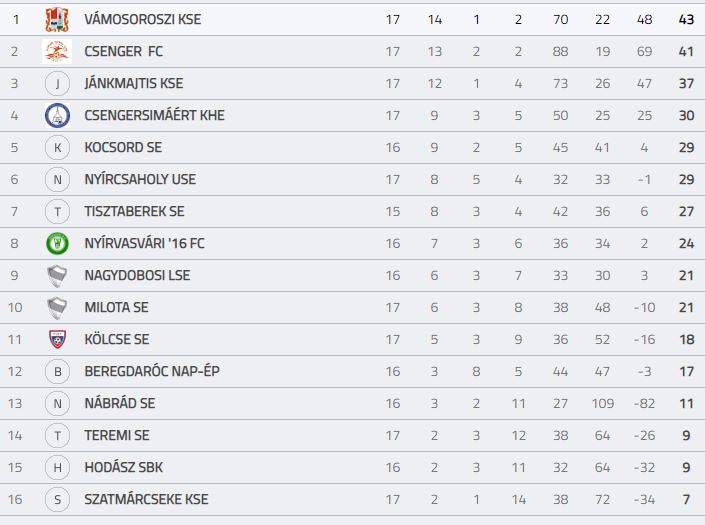
Task: Open the Vámosoroszi KSE team link
Action: coord(143,19)
